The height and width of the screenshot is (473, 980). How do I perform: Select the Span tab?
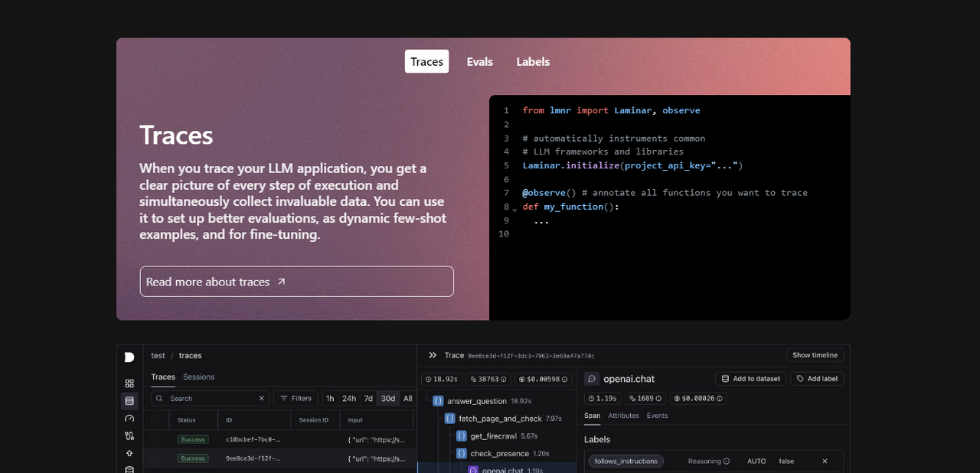click(592, 416)
